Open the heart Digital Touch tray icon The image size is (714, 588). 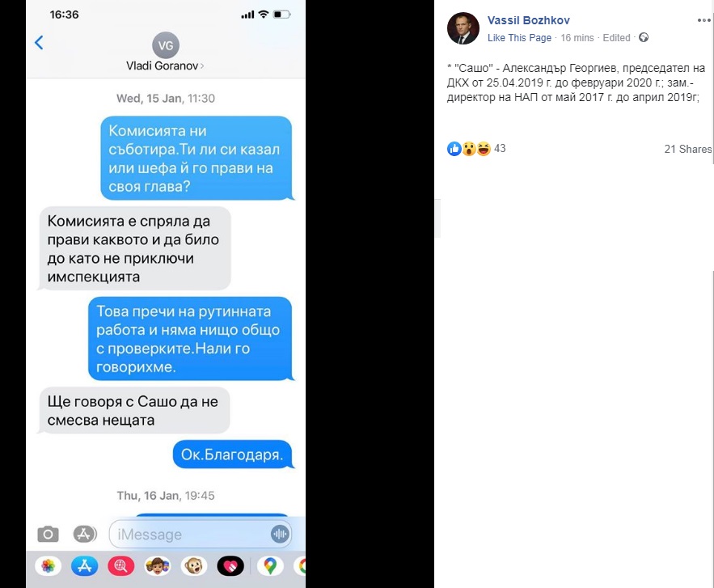230,566
